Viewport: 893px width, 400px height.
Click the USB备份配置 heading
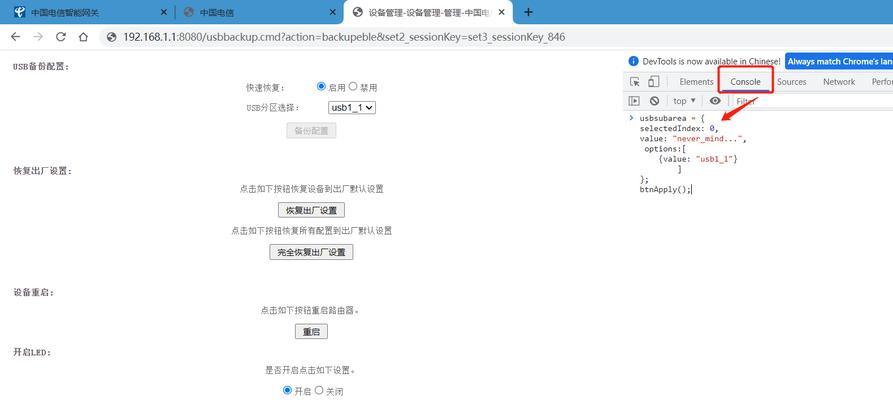pyautogui.click(x=41, y=67)
